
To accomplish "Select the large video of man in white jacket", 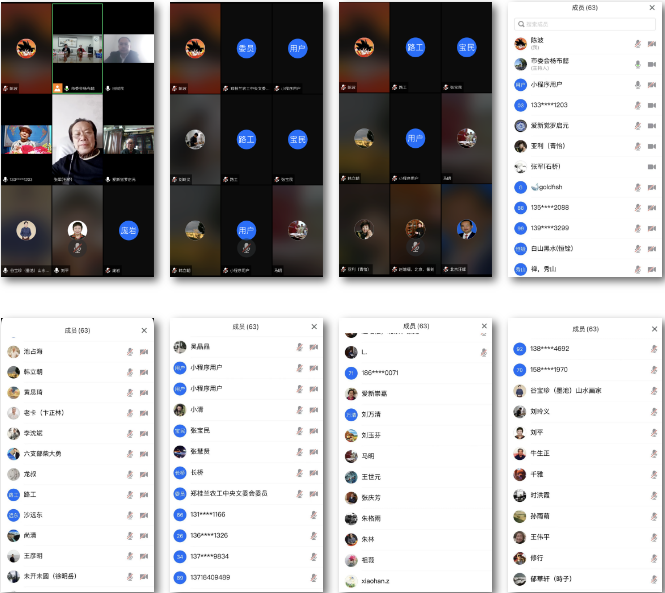I will 77,150.
